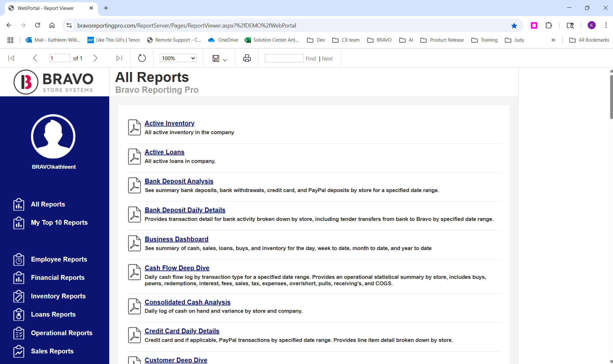Open the Business Dashboard report
Image resolution: width=613 pixels, height=364 pixels.
click(x=176, y=239)
